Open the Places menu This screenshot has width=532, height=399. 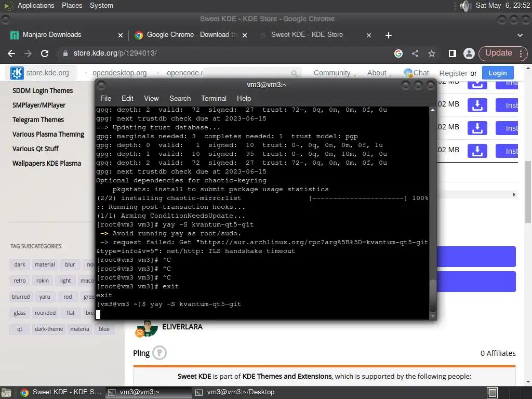[x=72, y=5]
